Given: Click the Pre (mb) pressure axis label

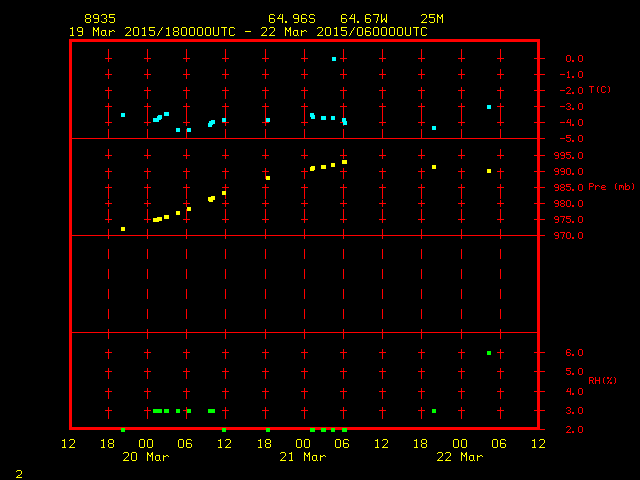Looking at the screenshot, I should point(611,187).
